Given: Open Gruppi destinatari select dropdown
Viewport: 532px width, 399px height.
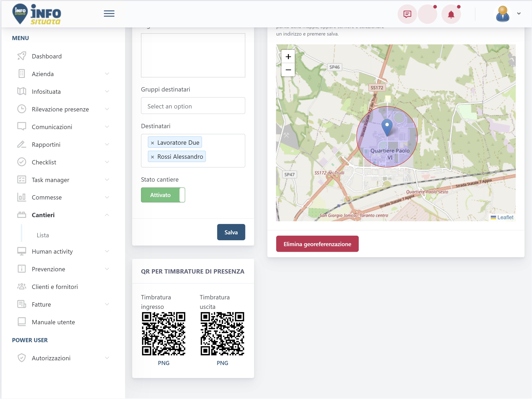Looking at the screenshot, I should [193, 106].
